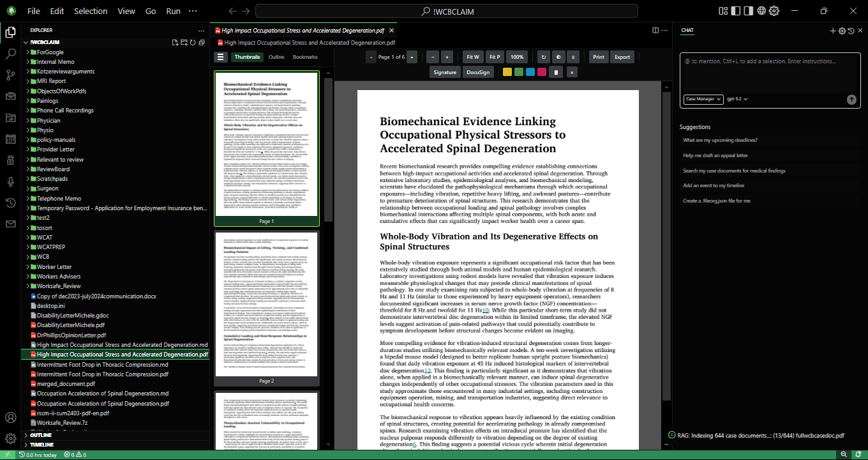
Task: Open the Search view in the activity bar
Action: [x=11, y=54]
